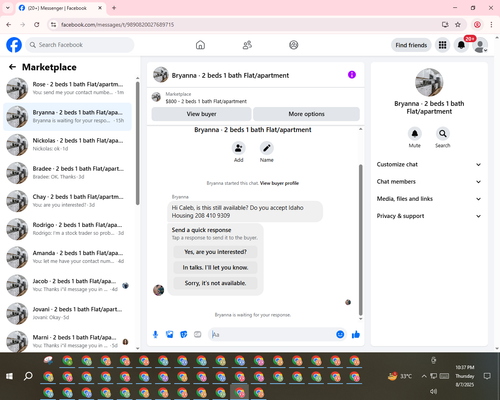Screen dimensions: 500x400
Task: Click the conversation list scrollbar
Action: [x=137, y=143]
